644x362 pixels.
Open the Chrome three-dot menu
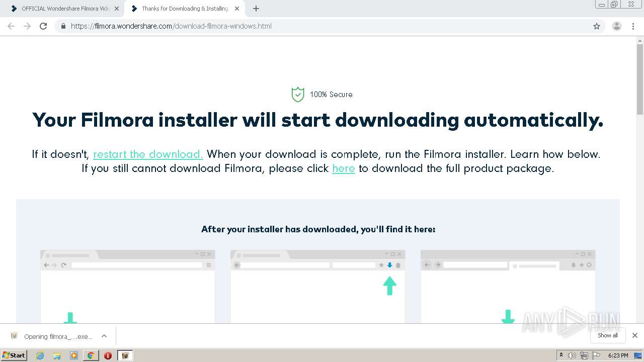[633, 26]
